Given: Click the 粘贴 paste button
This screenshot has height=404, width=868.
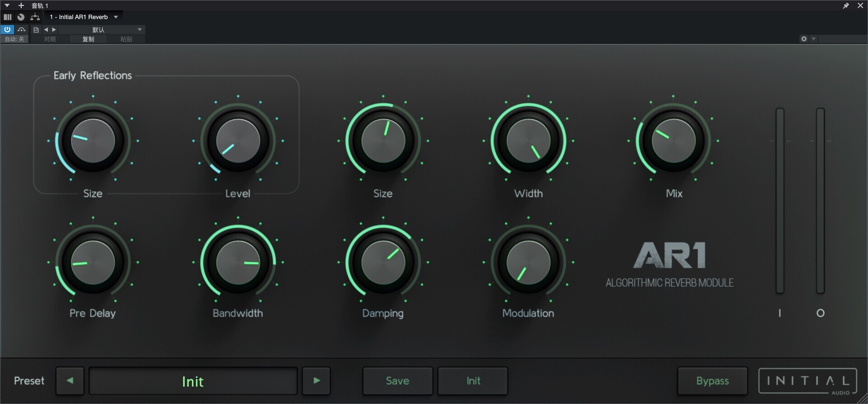Looking at the screenshot, I should (126, 39).
